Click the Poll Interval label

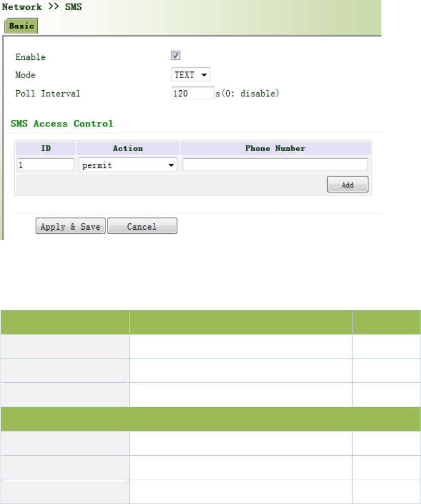click(48, 93)
